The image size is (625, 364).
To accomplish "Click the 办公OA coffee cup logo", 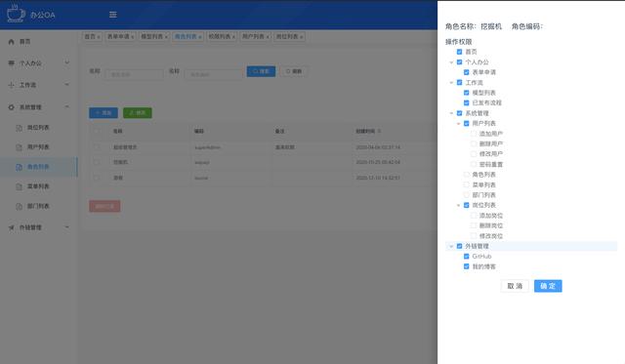I will (16, 14).
